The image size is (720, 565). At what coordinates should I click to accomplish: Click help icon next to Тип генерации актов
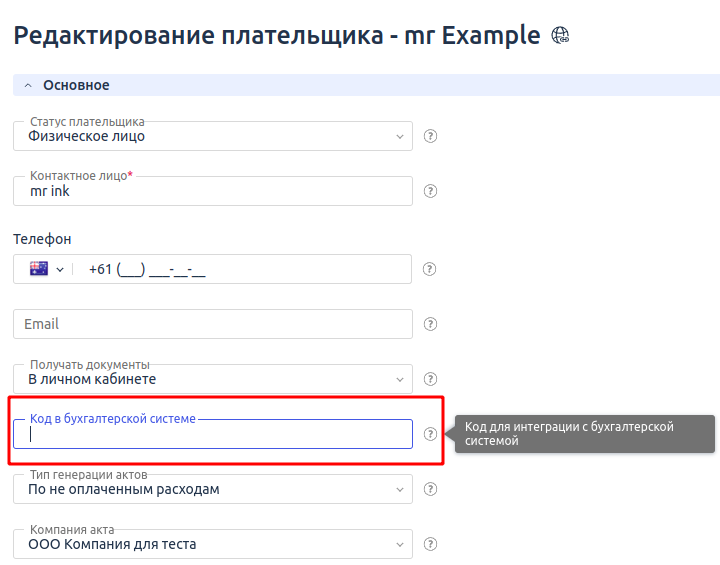point(431,489)
